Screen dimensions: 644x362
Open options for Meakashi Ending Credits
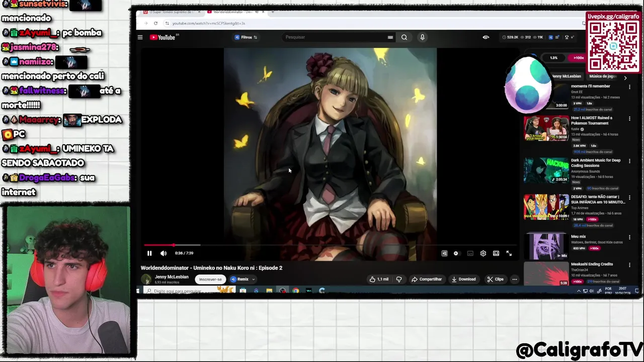pos(629,265)
